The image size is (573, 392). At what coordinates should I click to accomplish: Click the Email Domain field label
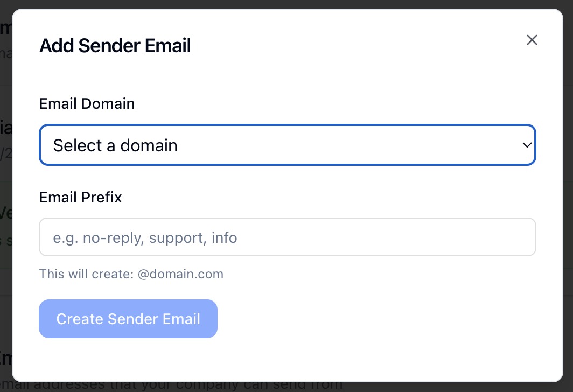point(87,103)
